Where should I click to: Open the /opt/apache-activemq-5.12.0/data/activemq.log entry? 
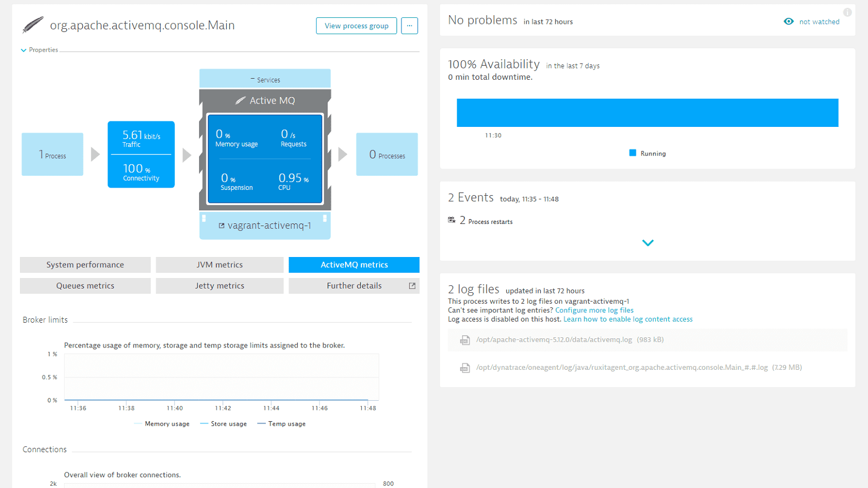[x=647, y=340]
